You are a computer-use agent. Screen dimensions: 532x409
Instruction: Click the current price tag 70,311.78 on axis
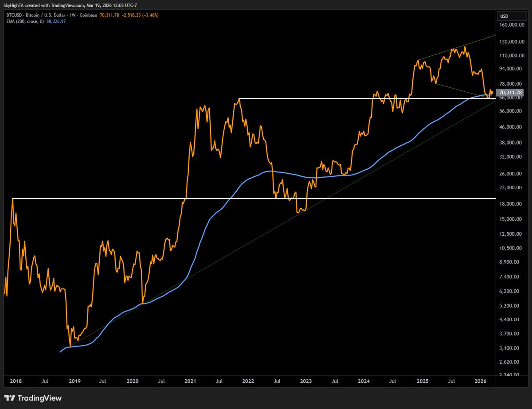click(x=510, y=93)
